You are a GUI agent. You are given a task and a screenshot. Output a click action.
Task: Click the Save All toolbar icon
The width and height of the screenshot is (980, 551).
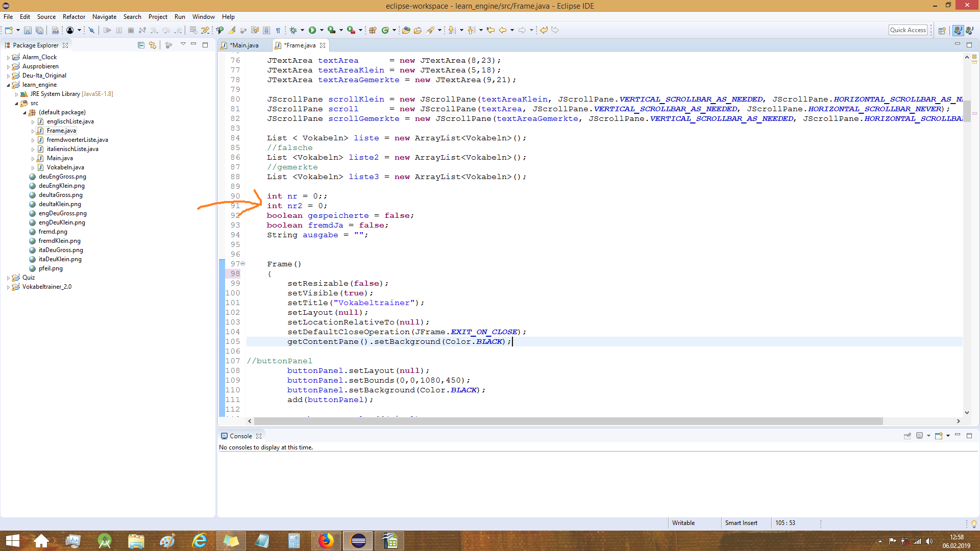click(x=39, y=30)
